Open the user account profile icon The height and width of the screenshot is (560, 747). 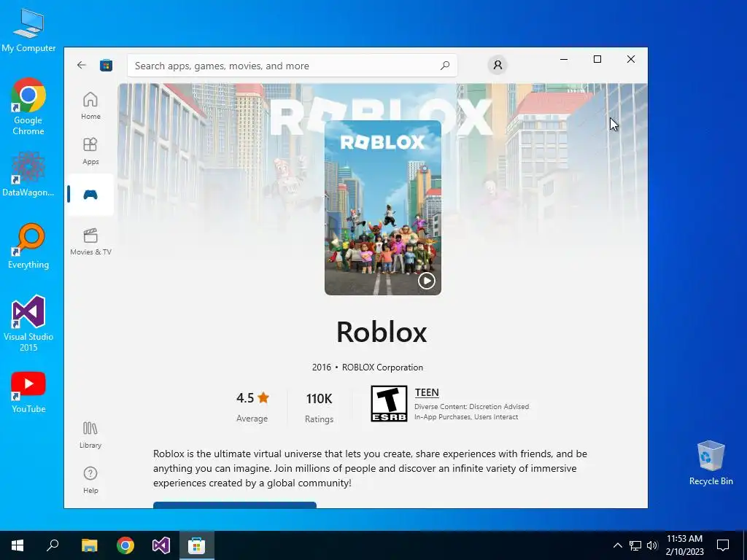498,65
